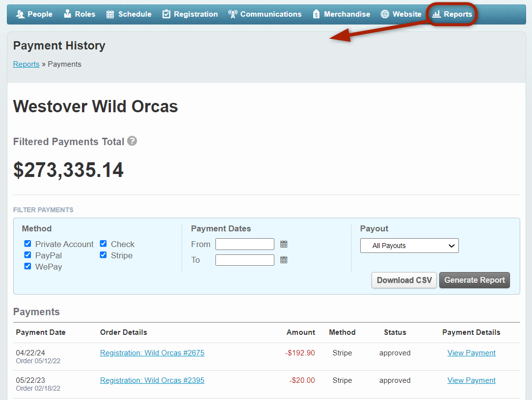
Task: Click the Method column header in Payments table
Action: tap(342, 332)
